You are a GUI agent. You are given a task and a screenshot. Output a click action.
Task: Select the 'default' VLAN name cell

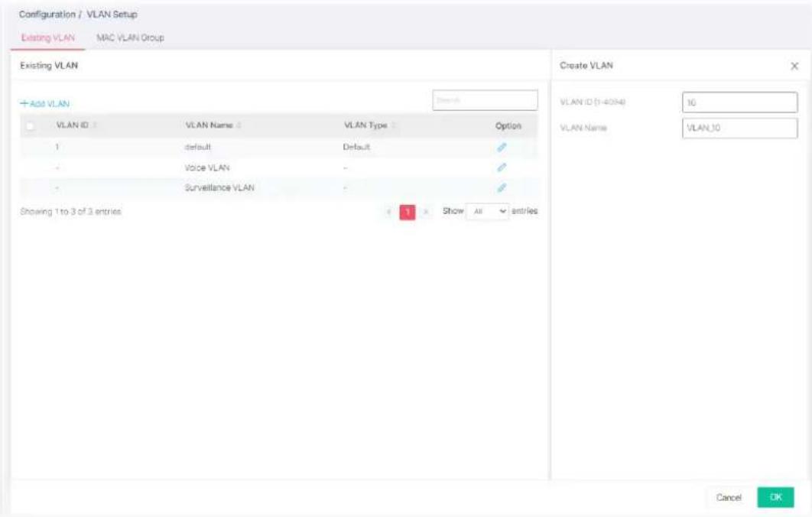198,147
